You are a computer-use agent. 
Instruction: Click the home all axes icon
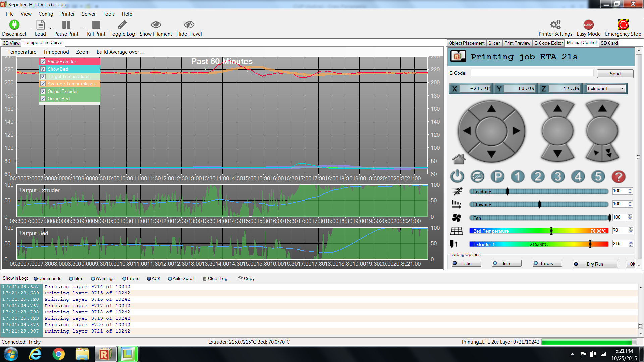coord(459,159)
